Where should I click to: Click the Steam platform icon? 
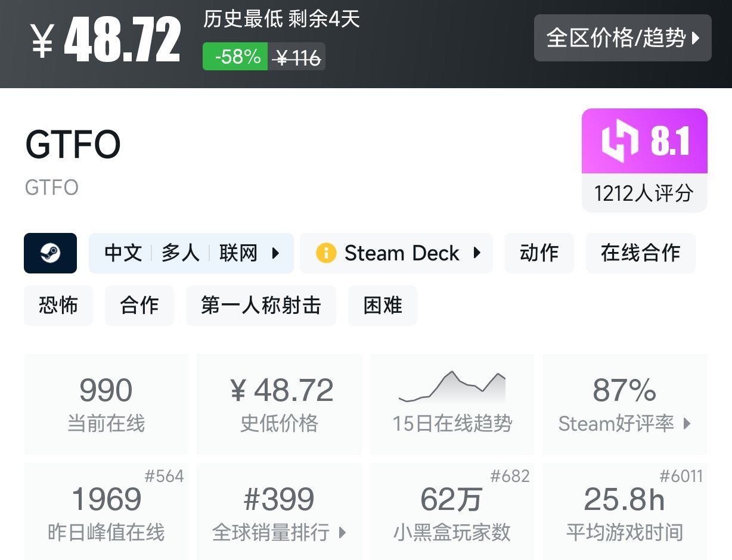[x=50, y=253]
